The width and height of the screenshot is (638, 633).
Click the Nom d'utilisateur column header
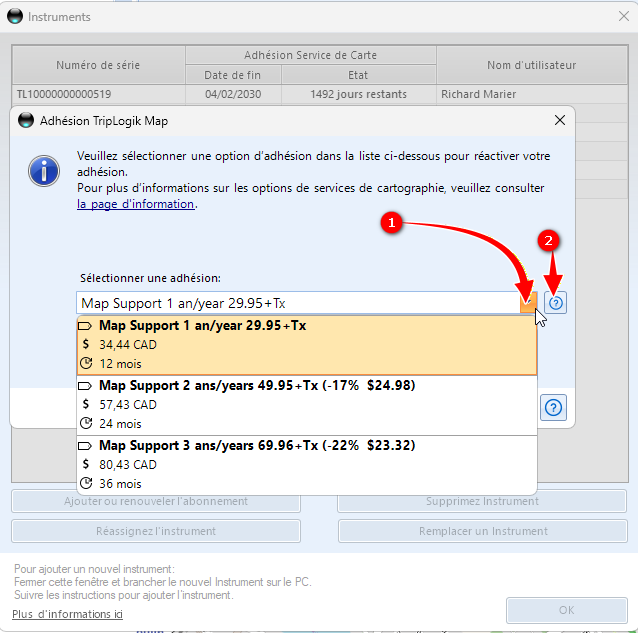tap(532, 65)
